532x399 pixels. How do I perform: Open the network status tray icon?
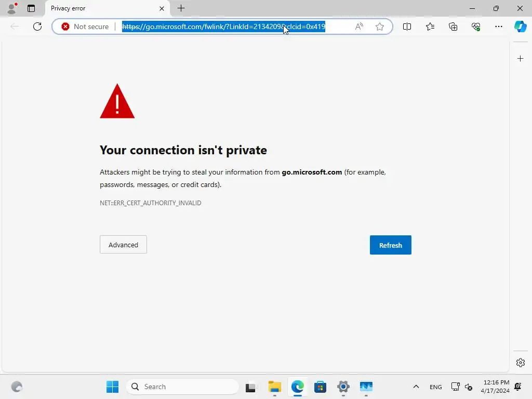pos(455,387)
